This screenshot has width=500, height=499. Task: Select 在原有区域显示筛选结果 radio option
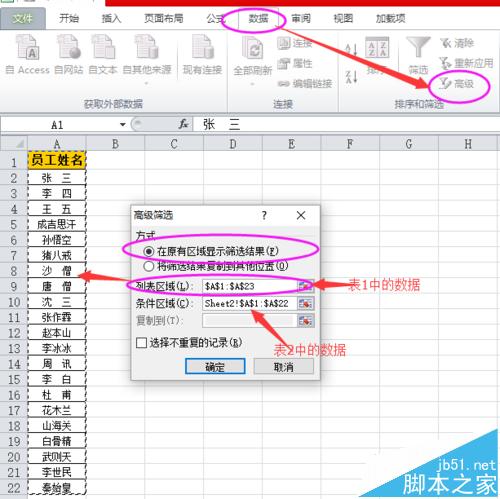(148, 251)
